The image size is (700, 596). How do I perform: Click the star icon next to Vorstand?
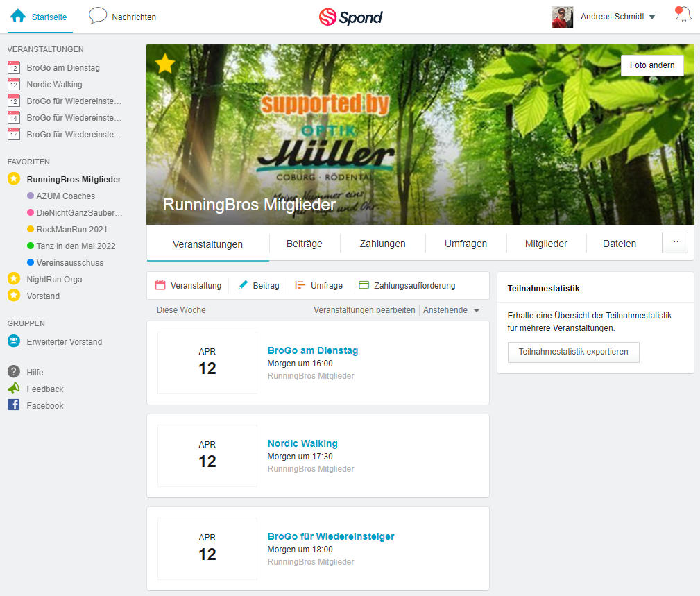pos(14,296)
